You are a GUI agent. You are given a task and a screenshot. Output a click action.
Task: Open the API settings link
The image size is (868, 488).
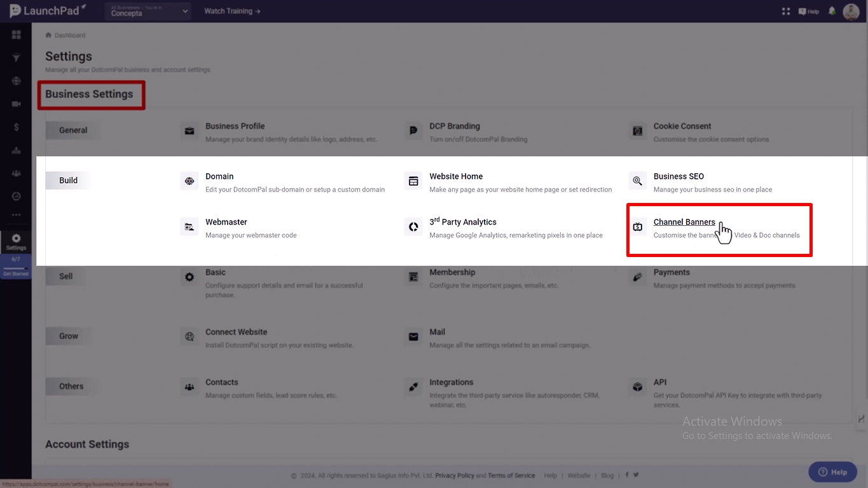[660, 382]
